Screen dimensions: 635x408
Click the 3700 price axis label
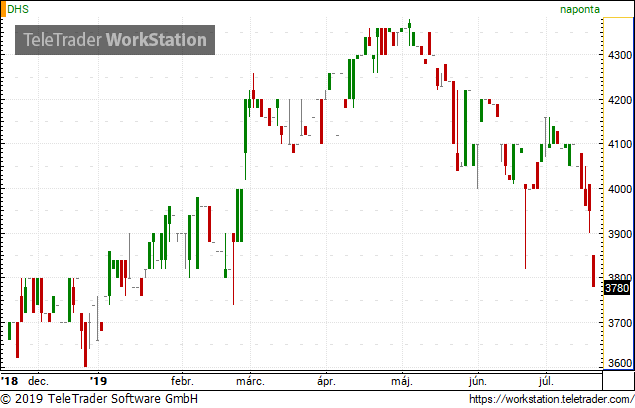pyautogui.click(x=620, y=323)
